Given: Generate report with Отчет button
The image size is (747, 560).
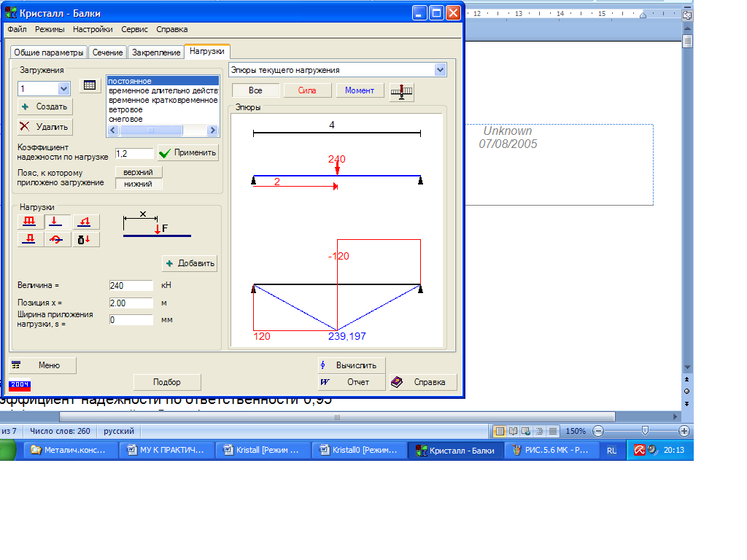Looking at the screenshot, I should click(352, 382).
